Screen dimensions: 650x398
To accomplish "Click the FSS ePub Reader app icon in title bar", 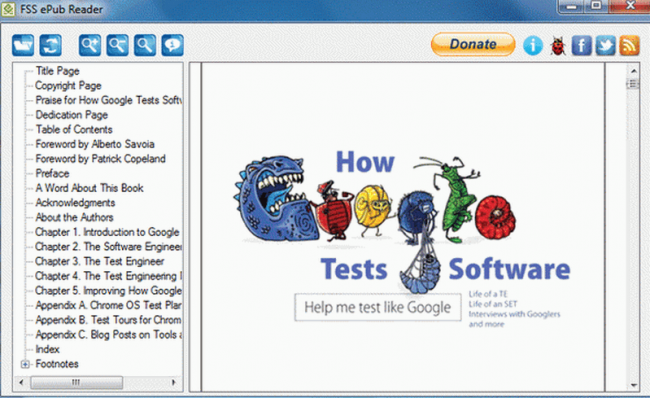I will tap(8, 9).
